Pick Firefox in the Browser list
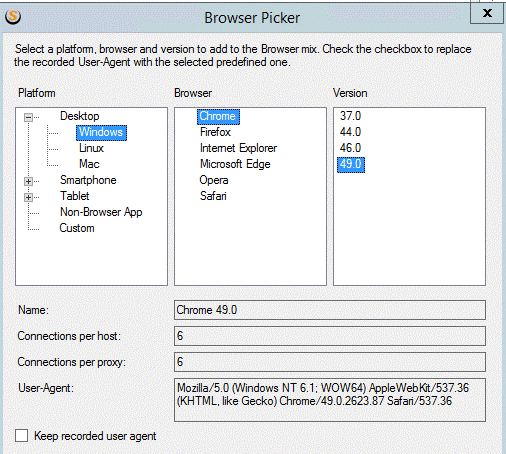The image size is (506, 454). point(215,132)
